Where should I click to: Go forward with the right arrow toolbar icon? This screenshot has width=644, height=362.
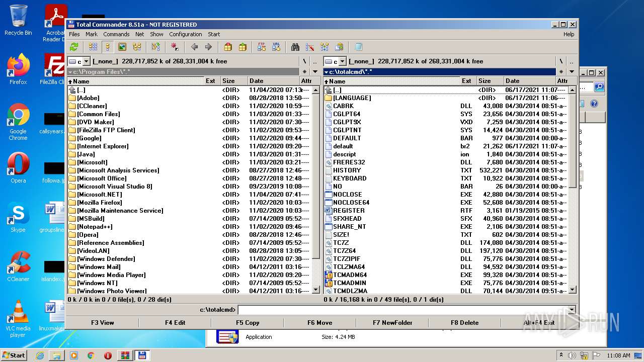(208, 47)
